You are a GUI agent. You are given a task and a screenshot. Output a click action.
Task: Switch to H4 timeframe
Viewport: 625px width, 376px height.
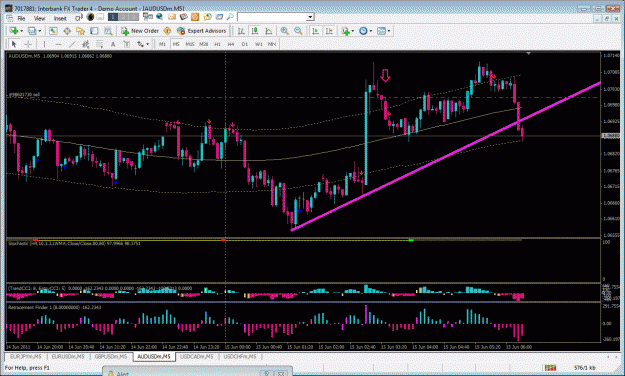231,44
